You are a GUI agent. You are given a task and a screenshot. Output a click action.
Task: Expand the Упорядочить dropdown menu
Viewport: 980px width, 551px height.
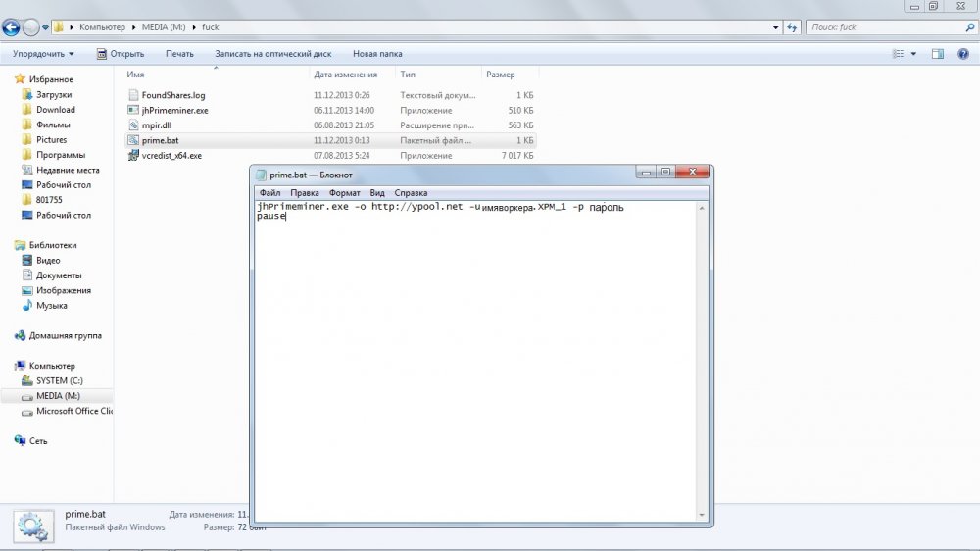pos(44,54)
